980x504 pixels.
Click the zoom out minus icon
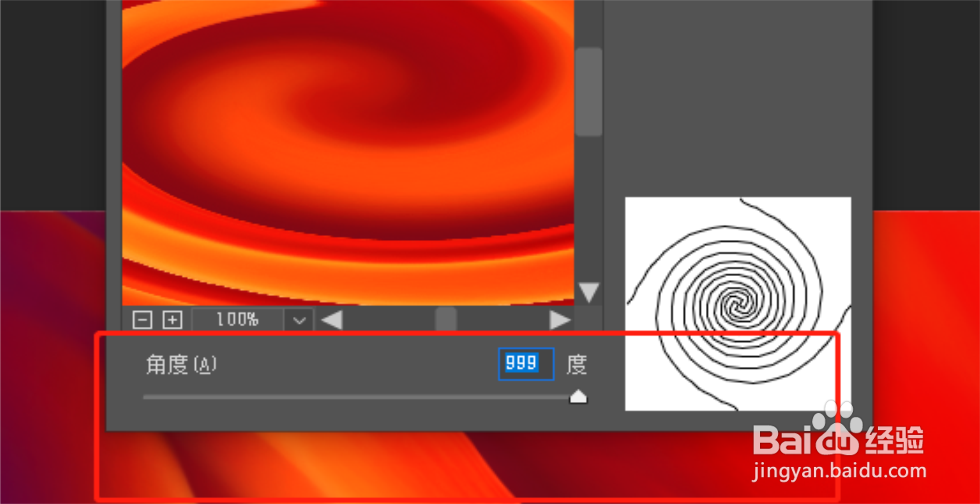(142, 320)
